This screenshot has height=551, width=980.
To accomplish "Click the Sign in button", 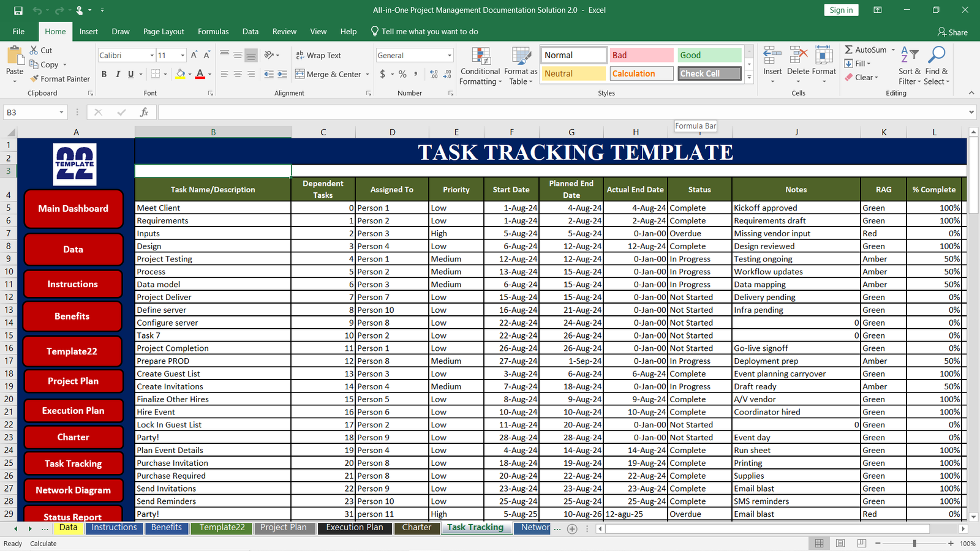I will click(x=841, y=10).
